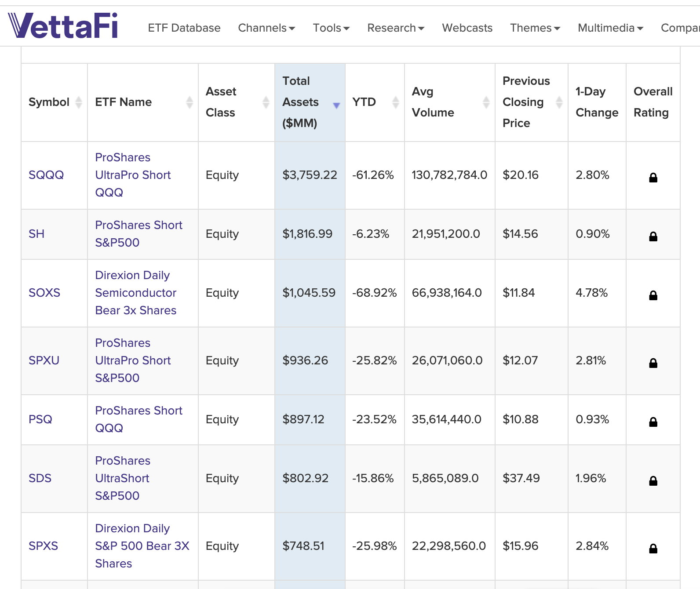Click the Overall Rating column header
Image resolution: width=700 pixels, height=589 pixels.
click(653, 102)
